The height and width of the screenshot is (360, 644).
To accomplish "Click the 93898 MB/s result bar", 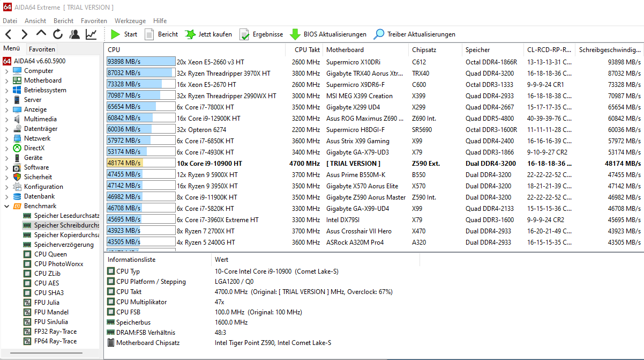I will [x=141, y=62].
